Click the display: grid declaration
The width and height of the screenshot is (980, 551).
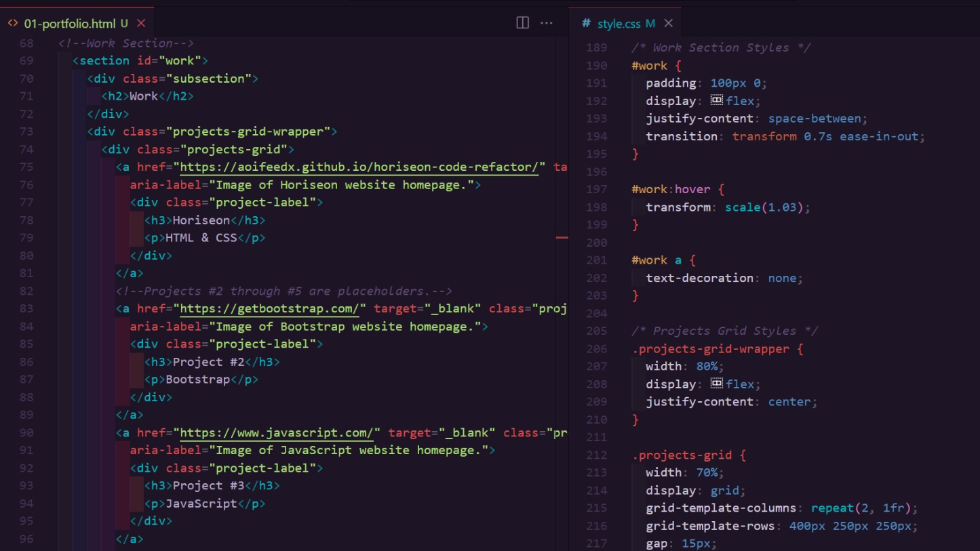[696, 490]
